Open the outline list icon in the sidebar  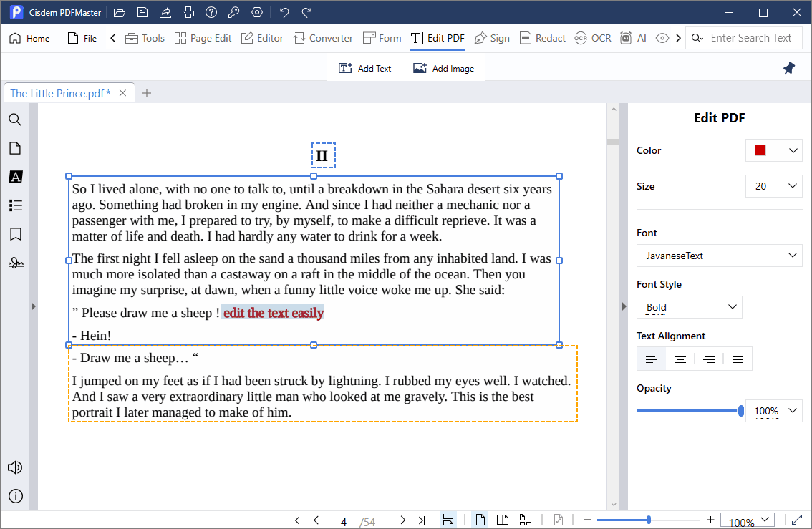pyautogui.click(x=16, y=205)
